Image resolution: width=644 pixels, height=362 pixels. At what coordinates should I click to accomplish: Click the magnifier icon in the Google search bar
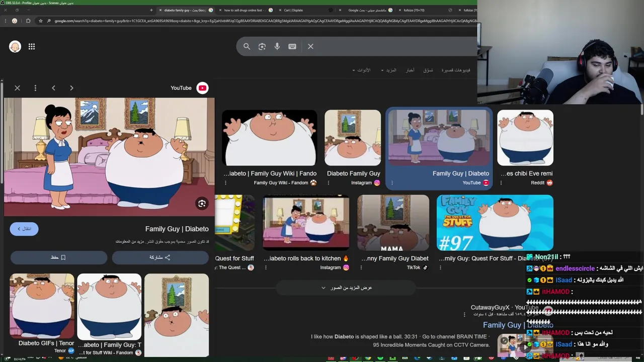click(247, 46)
